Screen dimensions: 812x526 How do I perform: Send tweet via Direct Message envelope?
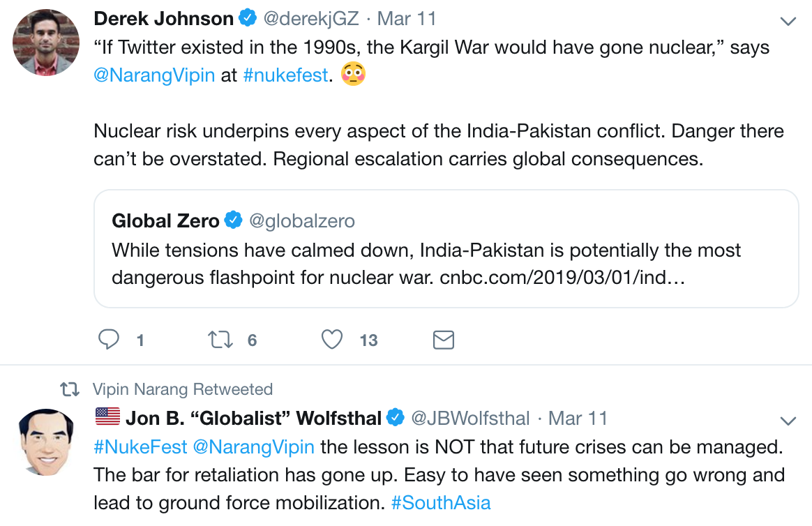[443, 340]
